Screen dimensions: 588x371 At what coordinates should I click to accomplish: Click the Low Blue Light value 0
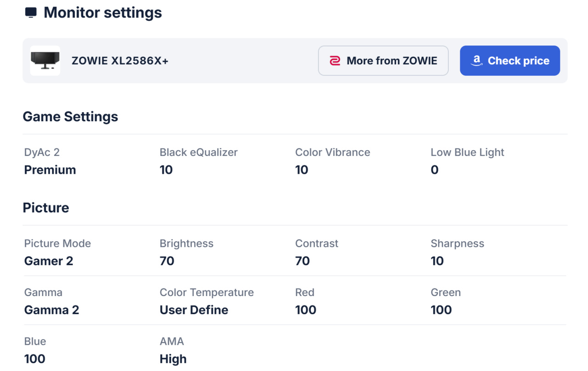[x=435, y=170]
